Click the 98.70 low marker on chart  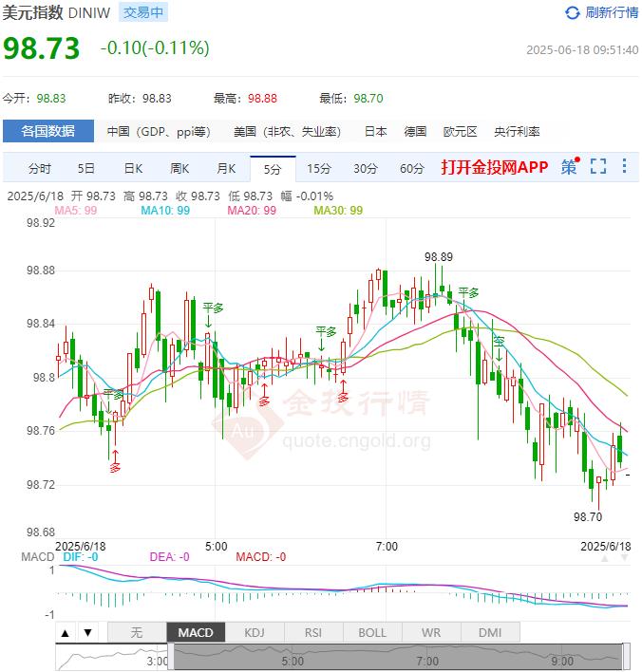click(x=588, y=517)
